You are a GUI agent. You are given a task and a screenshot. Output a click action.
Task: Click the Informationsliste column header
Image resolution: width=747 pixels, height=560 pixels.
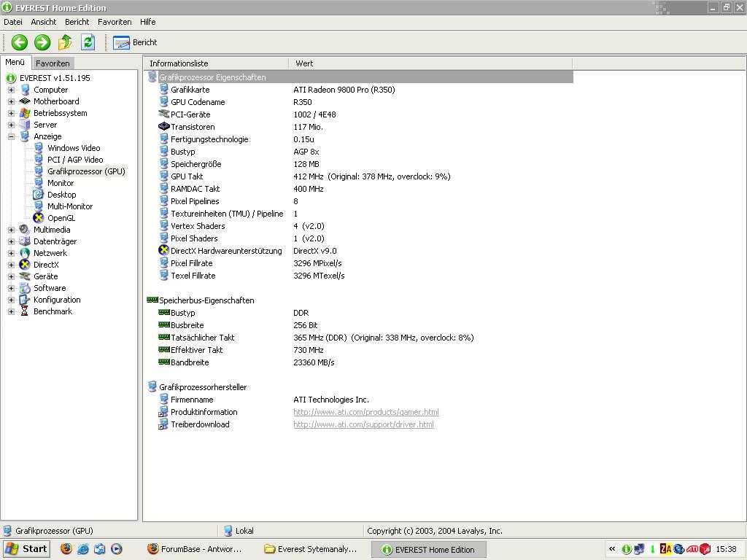click(x=216, y=63)
